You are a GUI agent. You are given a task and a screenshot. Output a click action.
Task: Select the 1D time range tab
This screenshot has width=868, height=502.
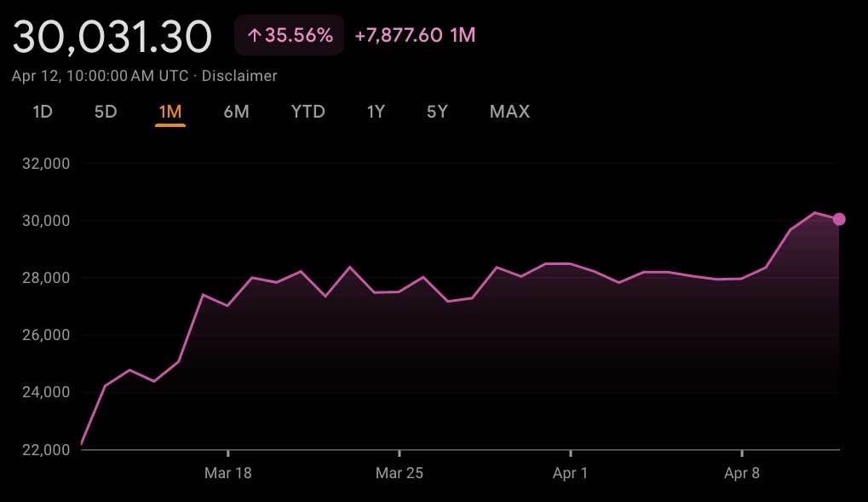(43, 112)
